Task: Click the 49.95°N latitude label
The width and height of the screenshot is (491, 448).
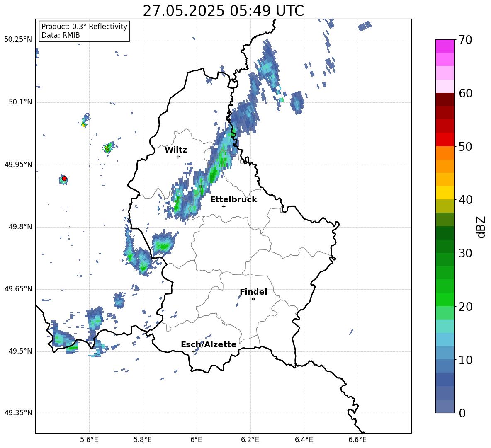Action: pyautogui.click(x=18, y=165)
